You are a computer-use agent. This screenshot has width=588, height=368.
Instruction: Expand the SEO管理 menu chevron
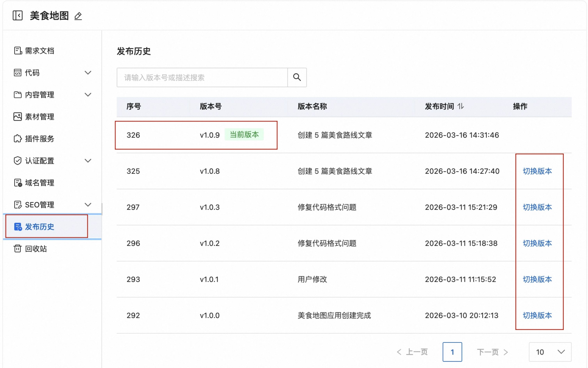88,204
